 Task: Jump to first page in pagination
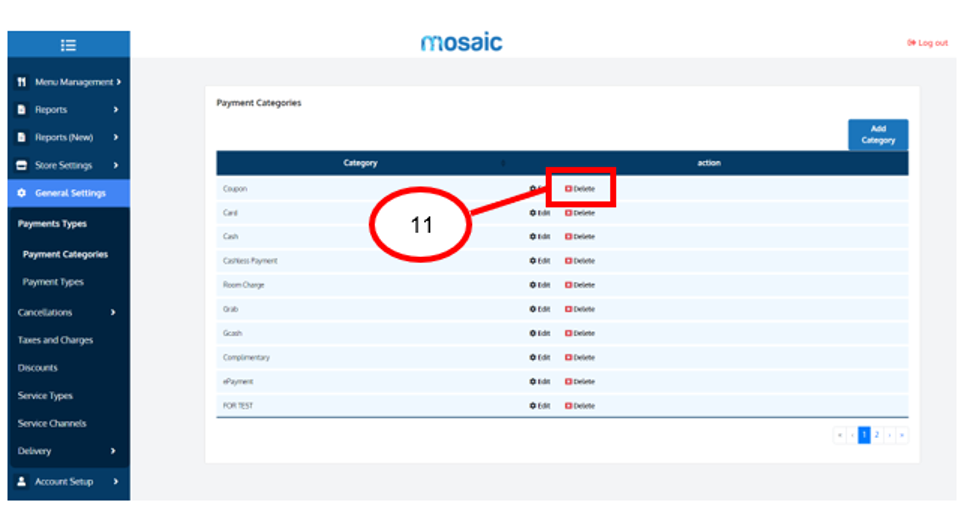pyautogui.click(x=840, y=435)
